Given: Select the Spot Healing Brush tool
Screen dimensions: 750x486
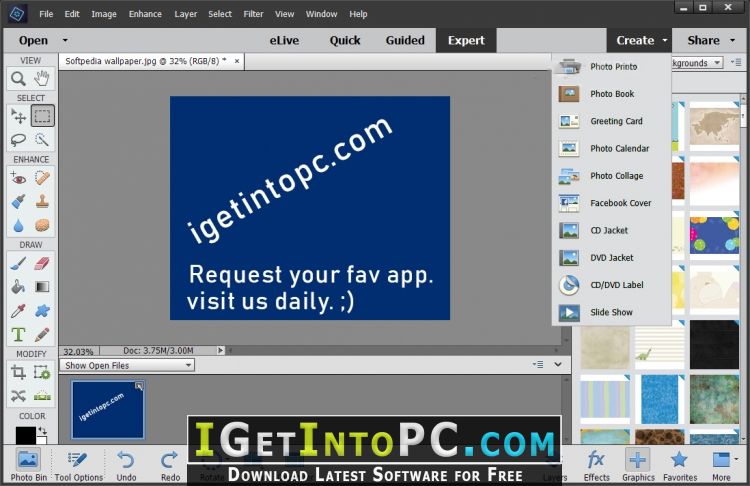Looking at the screenshot, I should click(x=42, y=178).
